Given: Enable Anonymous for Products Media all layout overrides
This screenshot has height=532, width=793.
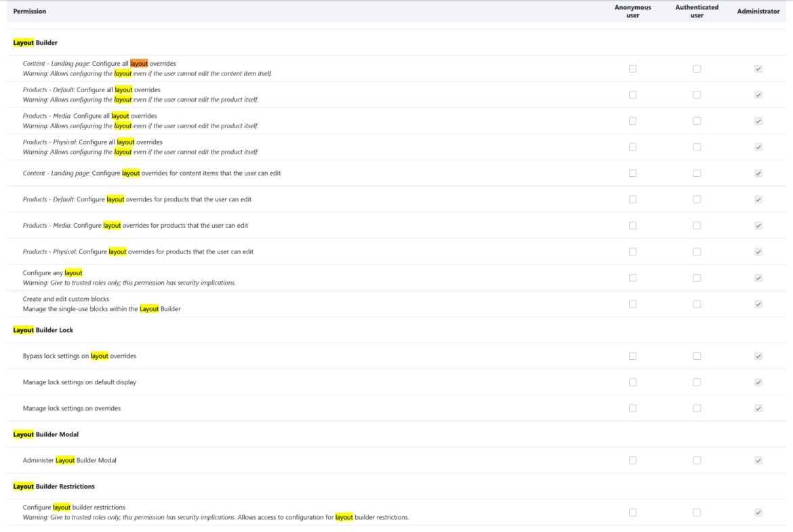Looking at the screenshot, I should (632, 121).
